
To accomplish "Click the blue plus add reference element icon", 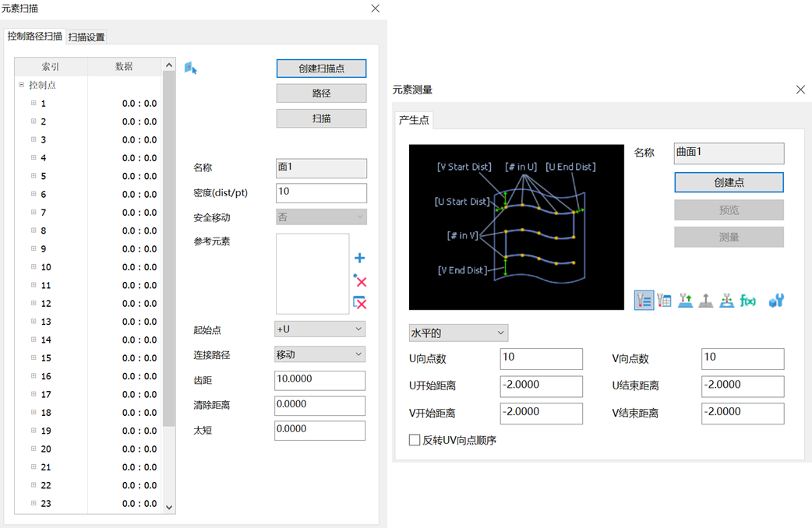I will coord(359,259).
